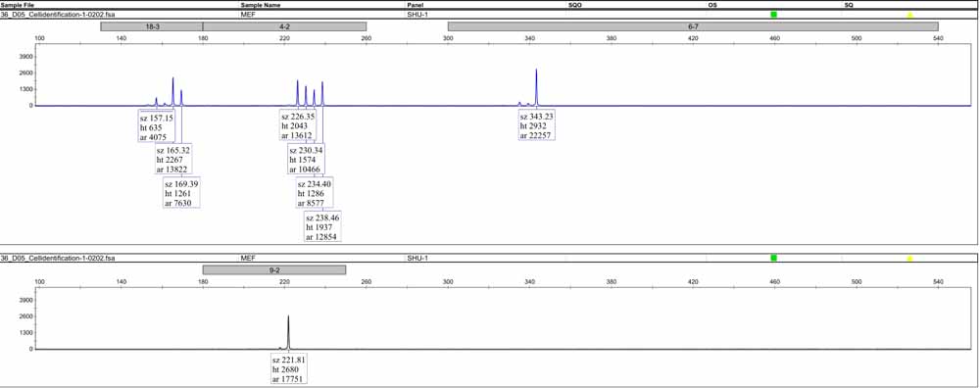Select the 4-2 marker range bar
This screenshot has width=980, height=388.
pyautogui.click(x=284, y=26)
